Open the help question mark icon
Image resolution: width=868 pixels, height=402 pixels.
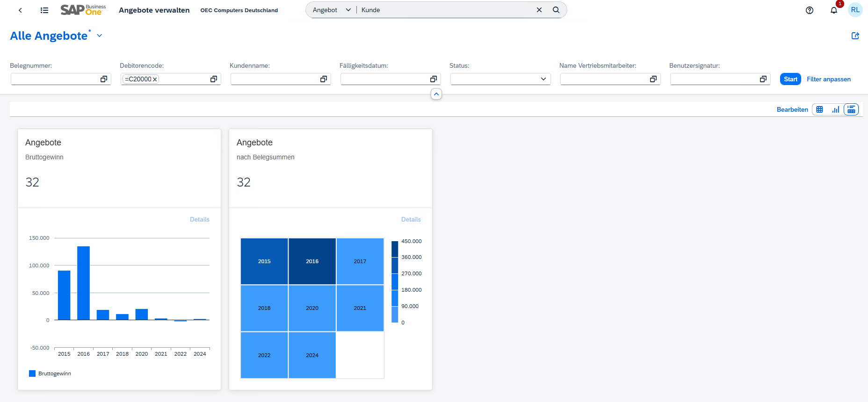[x=810, y=10]
